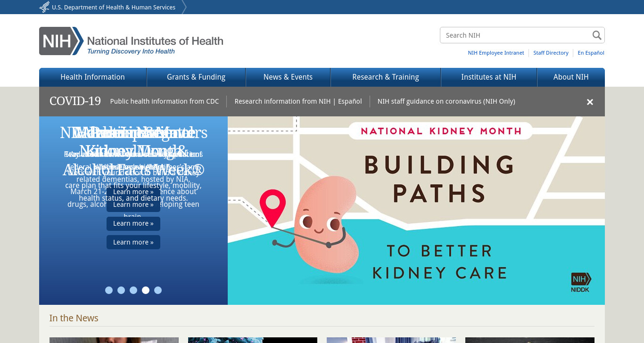Click the National Kidney Month banner image
This screenshot has height=343, width=644.
tap(416, 211)
